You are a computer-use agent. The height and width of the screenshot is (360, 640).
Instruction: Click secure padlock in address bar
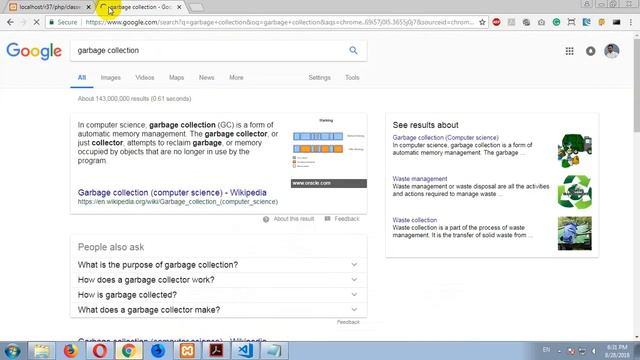pyautogui.click(x=51, y=22)
